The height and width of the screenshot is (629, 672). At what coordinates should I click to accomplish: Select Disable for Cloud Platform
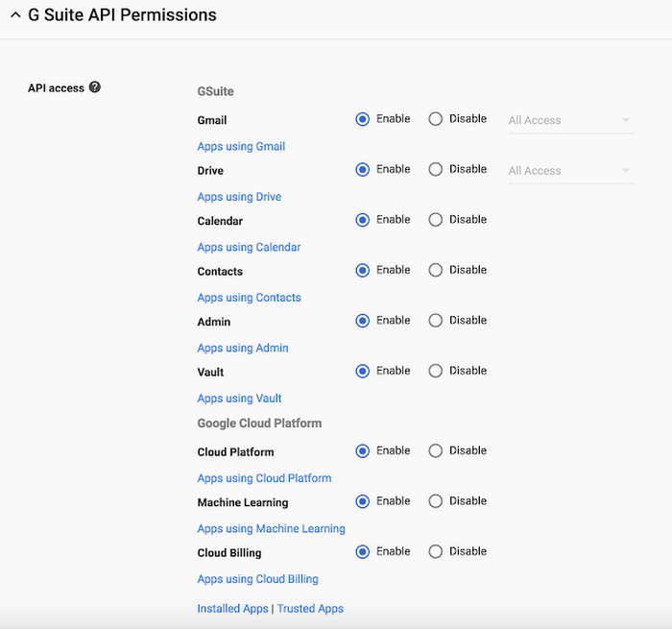(436, 451)
